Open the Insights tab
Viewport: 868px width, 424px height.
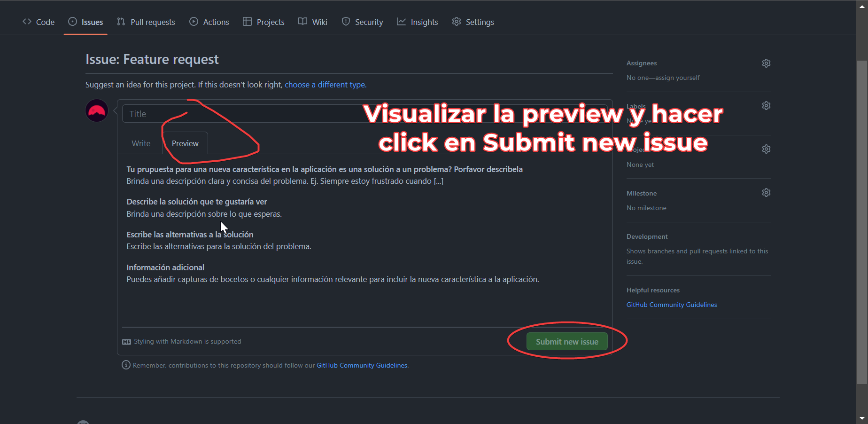tap(417, 22)
